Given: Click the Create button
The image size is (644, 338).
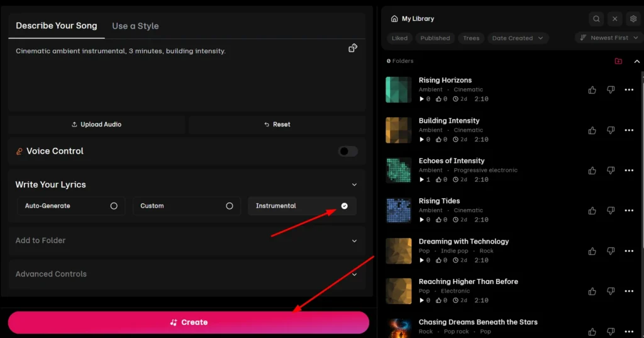Looking at the screenshot, I should click(x=189, y=322).
